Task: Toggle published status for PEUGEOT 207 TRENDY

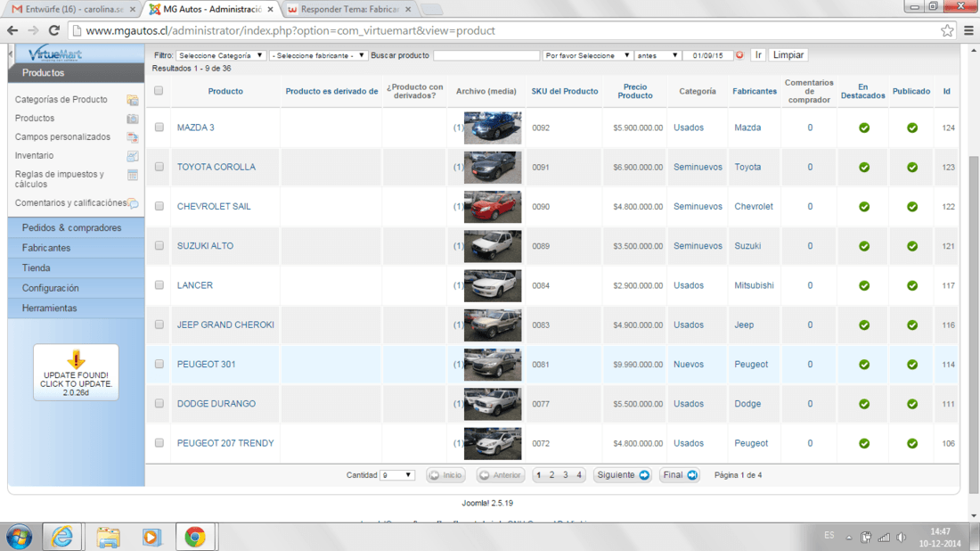Action: coord(912,443)
